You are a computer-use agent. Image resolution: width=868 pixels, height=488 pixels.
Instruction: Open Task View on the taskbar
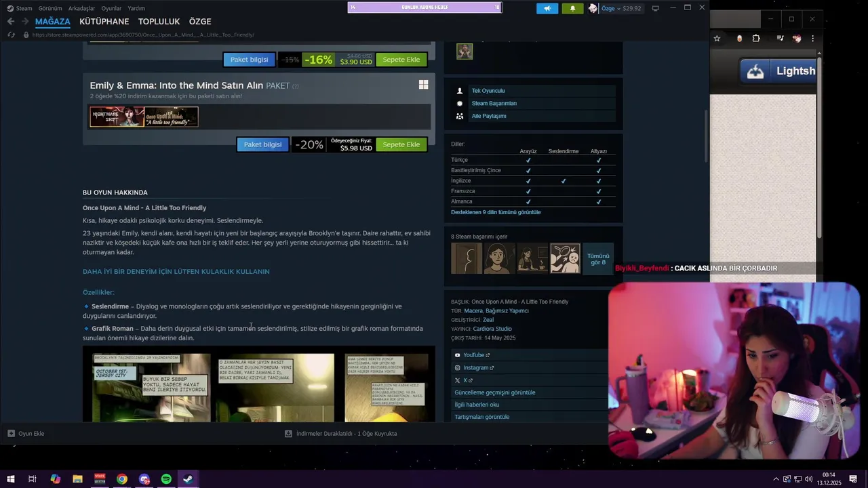pos(32,479)
